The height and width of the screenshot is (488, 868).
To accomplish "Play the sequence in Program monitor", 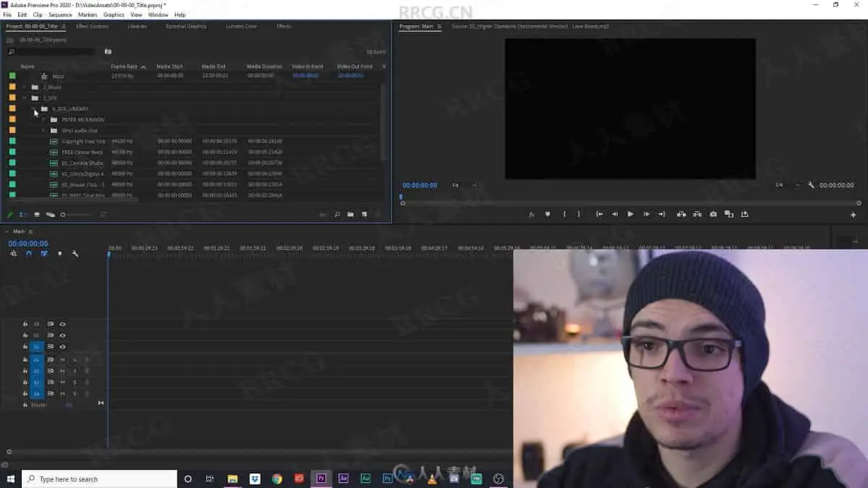I will [x=630, y=214].
